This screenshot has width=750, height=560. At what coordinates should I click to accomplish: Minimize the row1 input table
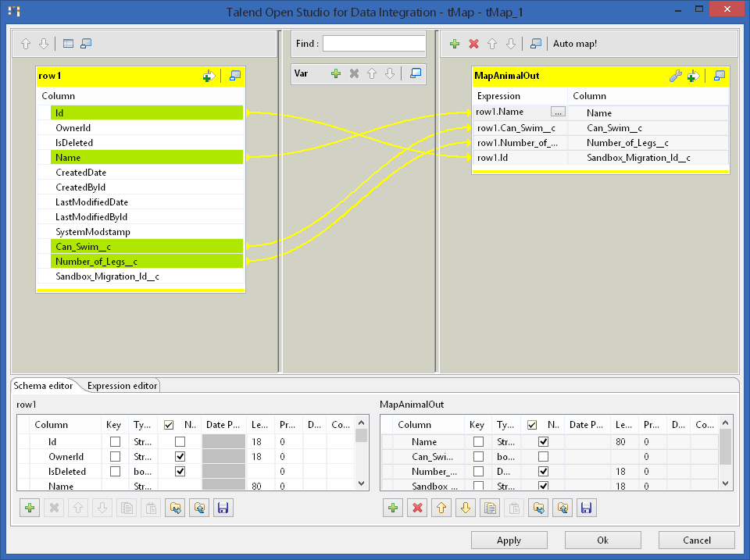pos(235,76)
